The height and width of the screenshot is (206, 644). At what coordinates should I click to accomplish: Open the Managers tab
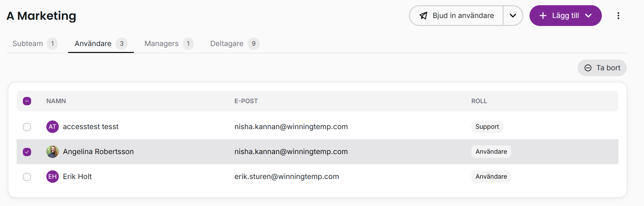click(162, 44)
